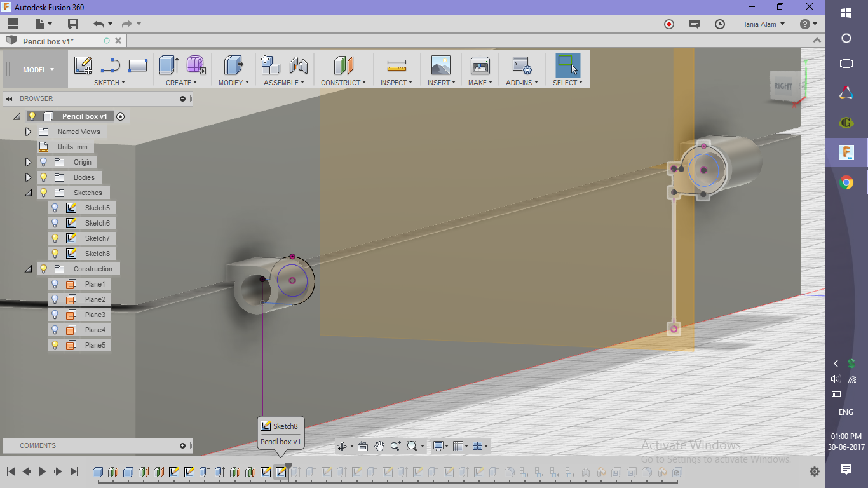The image size is (868, 488).
Task: Click the Measure inspect icon
Action: [x=397, y=65]
